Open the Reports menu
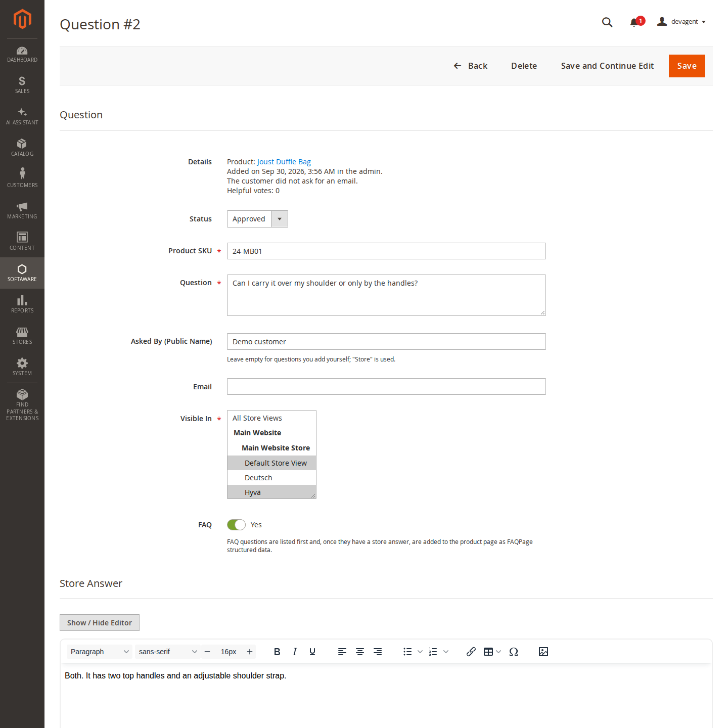The width and height of the screenshot is (728, 728). click(x=22, y=305)
